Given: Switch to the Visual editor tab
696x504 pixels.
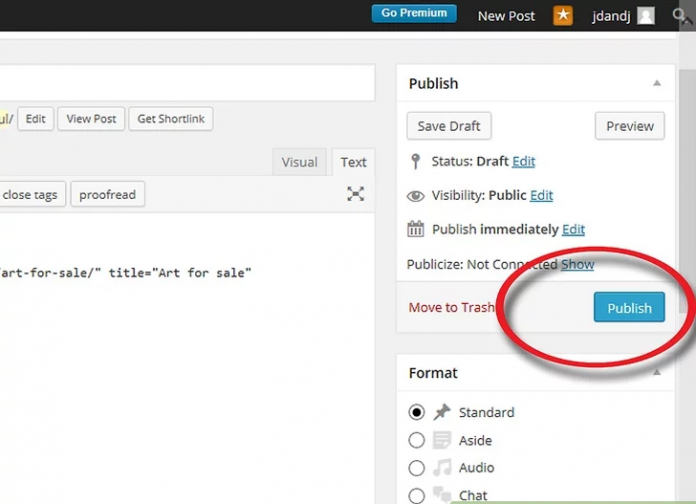Looking at the screenshot, I should point(299,162).
